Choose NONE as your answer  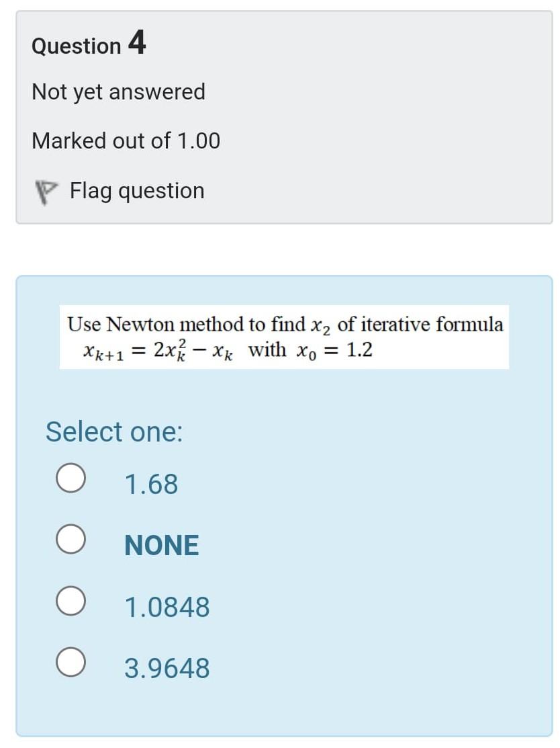[x=71, y=540]
